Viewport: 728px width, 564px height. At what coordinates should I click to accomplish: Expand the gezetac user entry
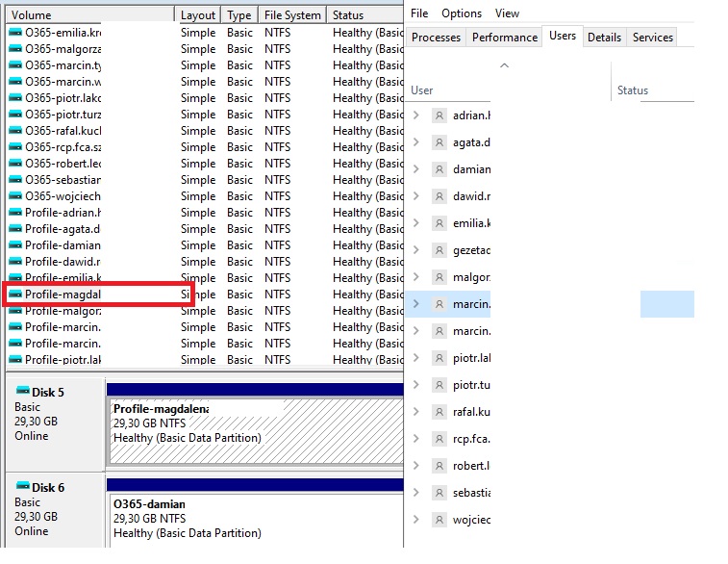click(x=416, y=250)
